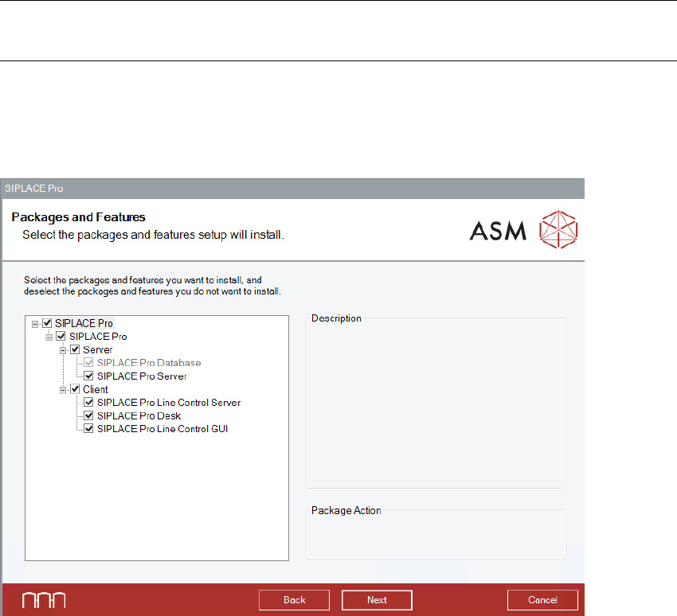This screenshot has height=616, width=677.
Task: Uncheck the Client checkbox
Action: (75, 389)
